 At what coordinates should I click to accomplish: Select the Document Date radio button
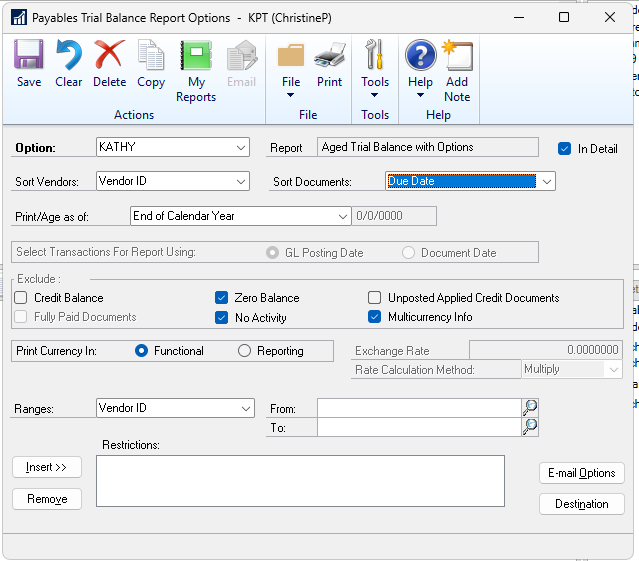click(x=408, y=253)
